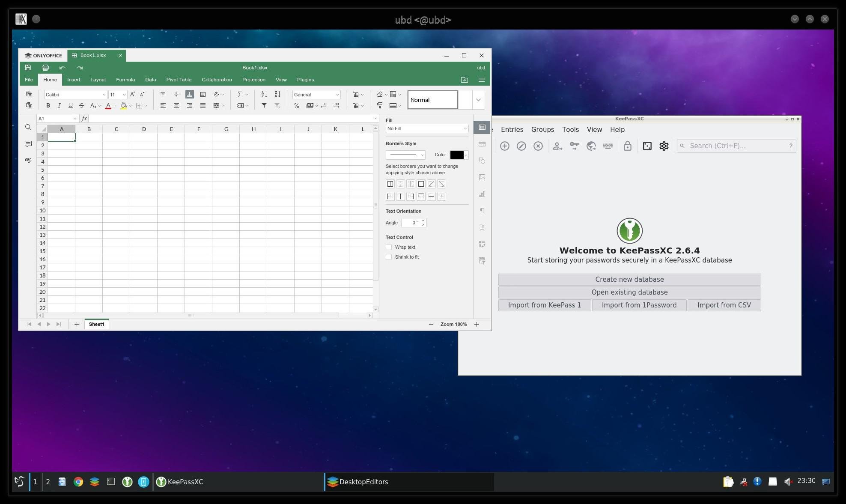Enable the Shrink to fit checkbox
This screenshot has height=504, width=846.
coord(389,257)
